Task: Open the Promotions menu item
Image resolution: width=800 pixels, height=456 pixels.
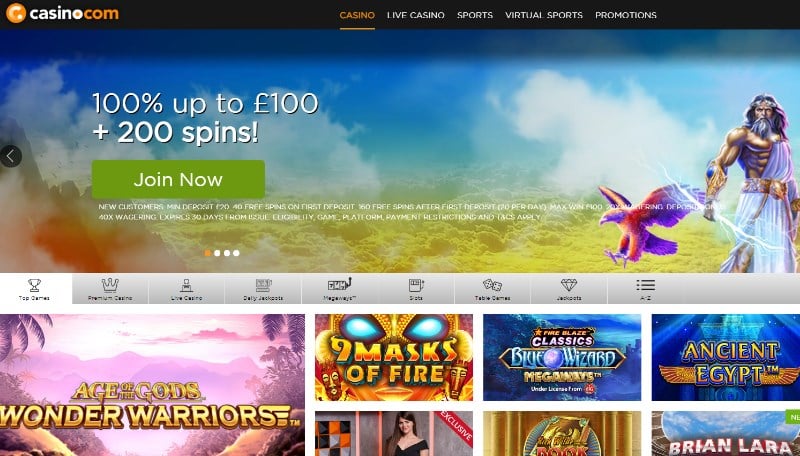Action: pyautogui.click(x=626, y=15)
